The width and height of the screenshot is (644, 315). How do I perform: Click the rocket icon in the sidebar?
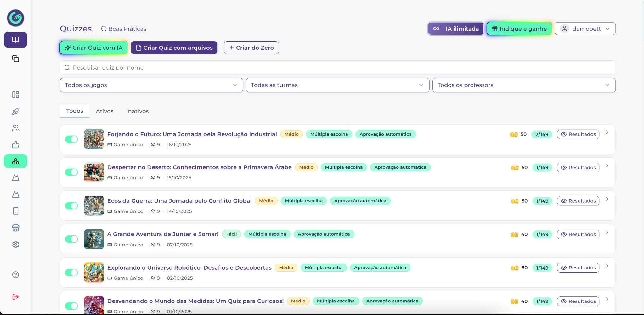point(15,111)
